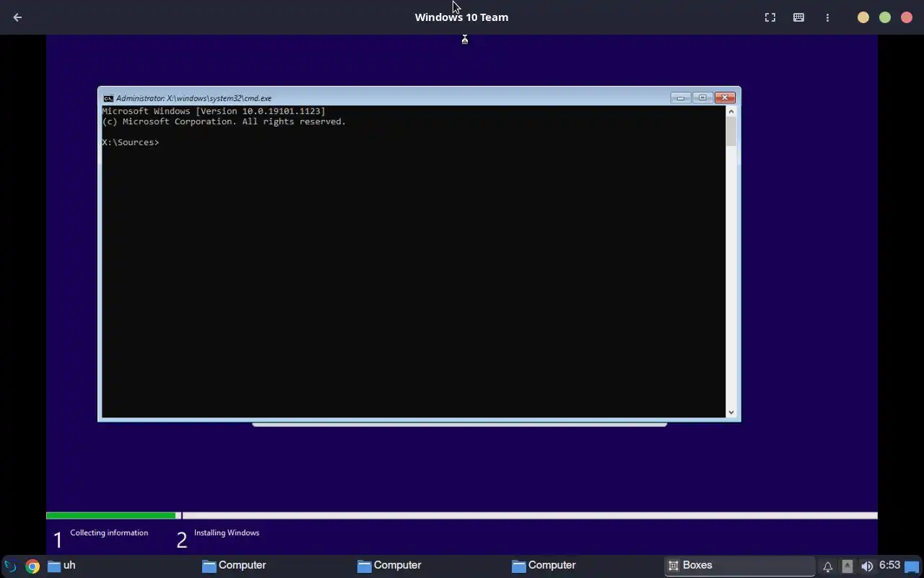This screenshot has height=578, width=924.
Task: Click the cmd.exe window title text
Action: [193, 98]
